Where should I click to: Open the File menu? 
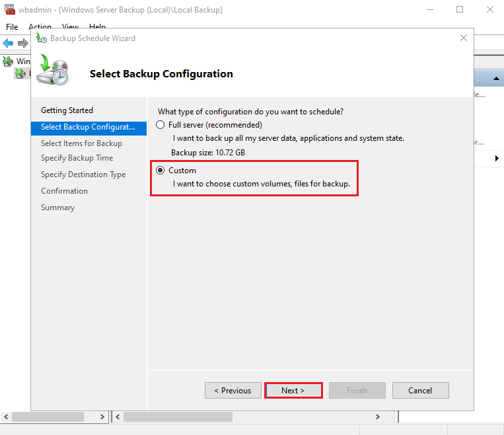click(x=12, y=27)
